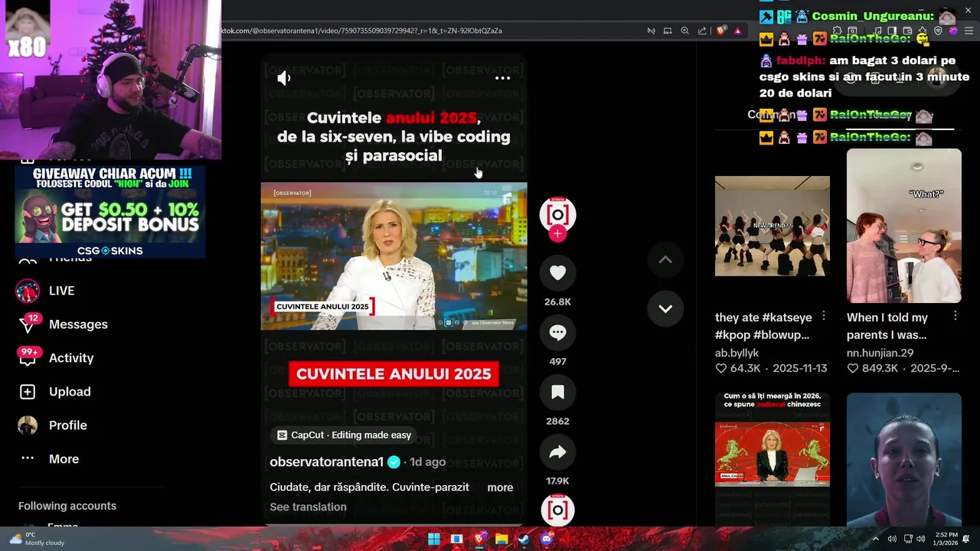The image size is (980, 551).
Task: Open Discord from the taskbar
Action: (546, 539)
